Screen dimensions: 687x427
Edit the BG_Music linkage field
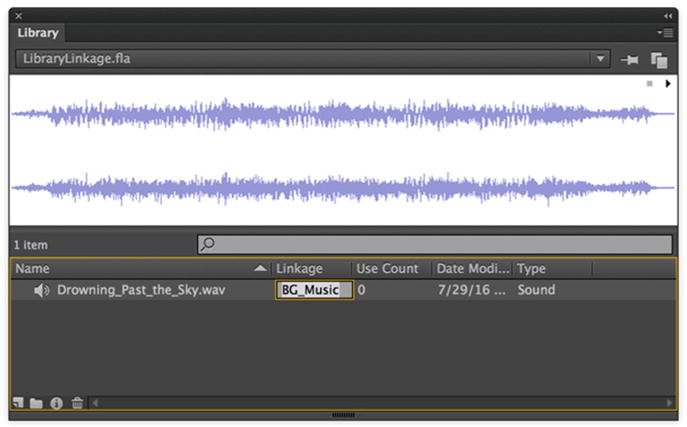(314, 290)
